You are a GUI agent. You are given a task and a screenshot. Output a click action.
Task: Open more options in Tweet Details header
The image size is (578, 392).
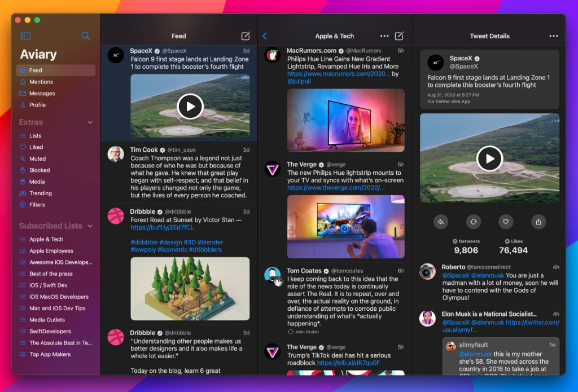pos(554,36)
